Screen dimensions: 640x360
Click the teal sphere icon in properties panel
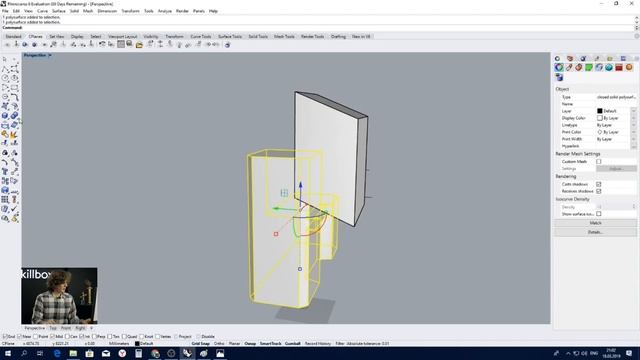(x=609, y=67)
